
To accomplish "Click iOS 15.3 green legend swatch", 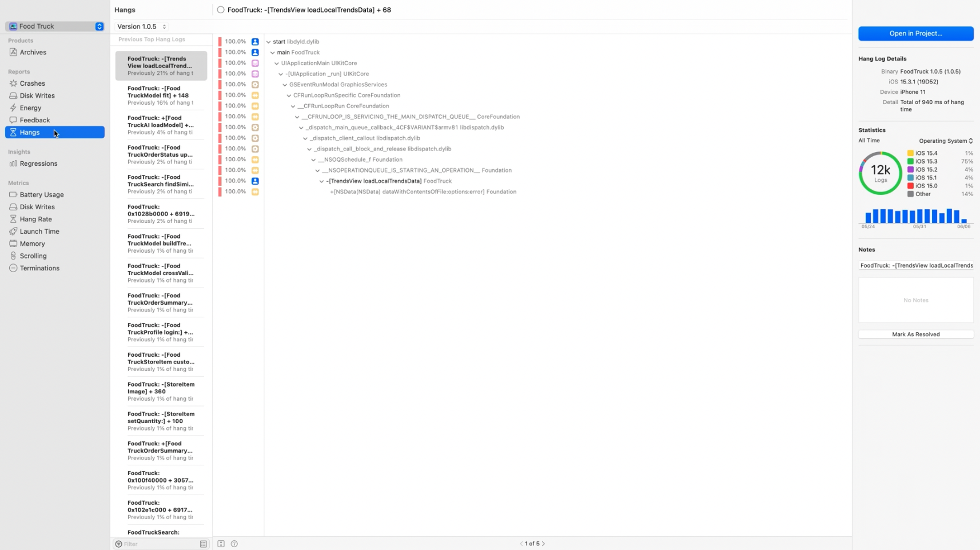I will 910,161.
